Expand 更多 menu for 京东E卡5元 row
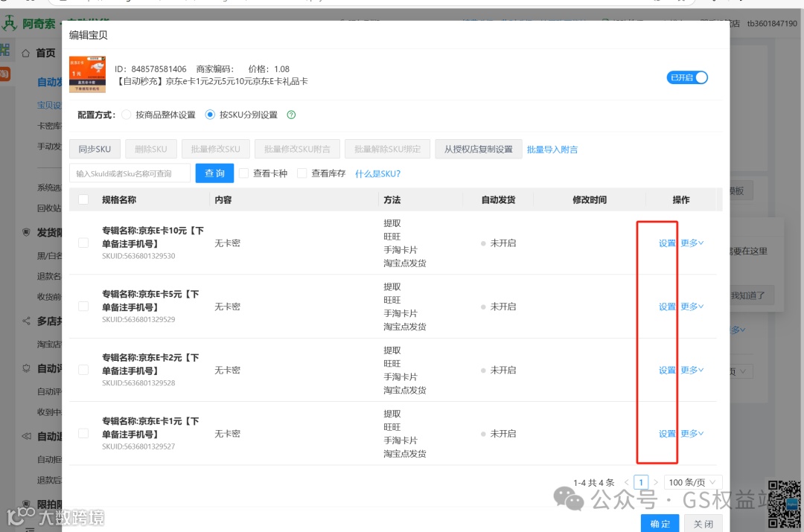The height and width of the screenshot is (532, 804). (692, 307)
